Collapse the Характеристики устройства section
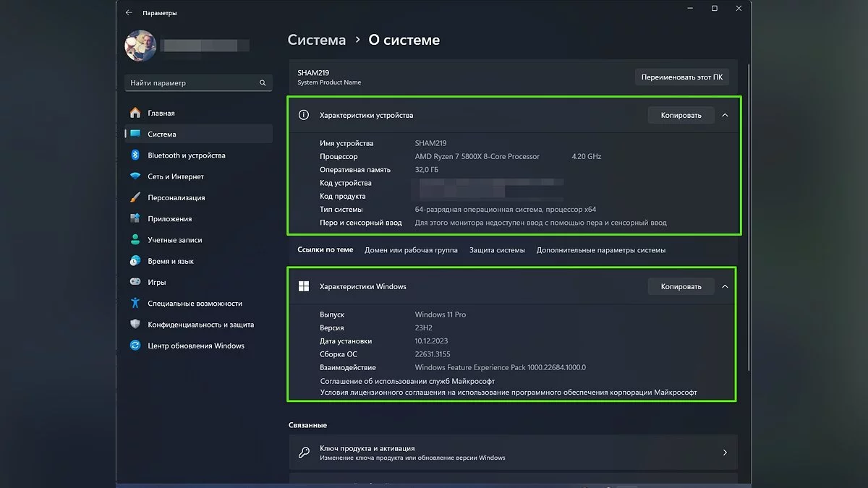The image size is (868, 488). tap(725, 115)
